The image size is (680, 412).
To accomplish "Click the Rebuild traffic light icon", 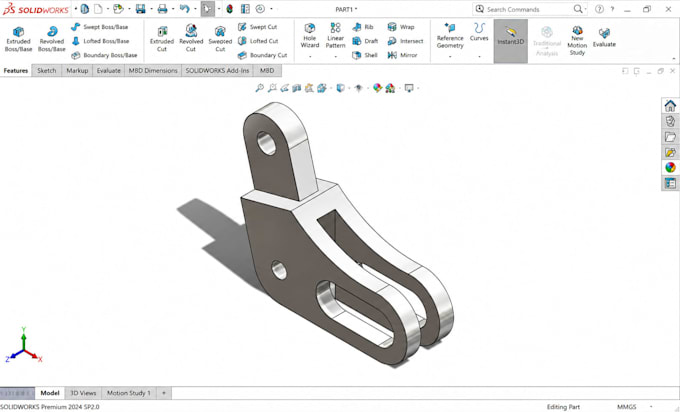I will click(229, 9).
